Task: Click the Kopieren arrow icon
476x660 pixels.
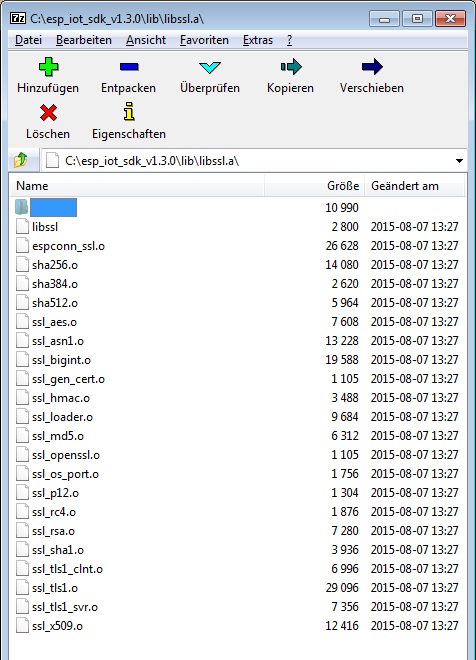Action: [291, 67]
